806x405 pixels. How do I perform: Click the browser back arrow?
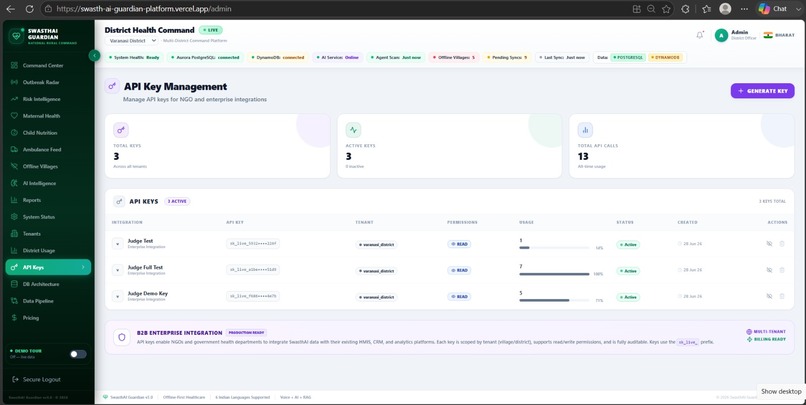[10, 9]
